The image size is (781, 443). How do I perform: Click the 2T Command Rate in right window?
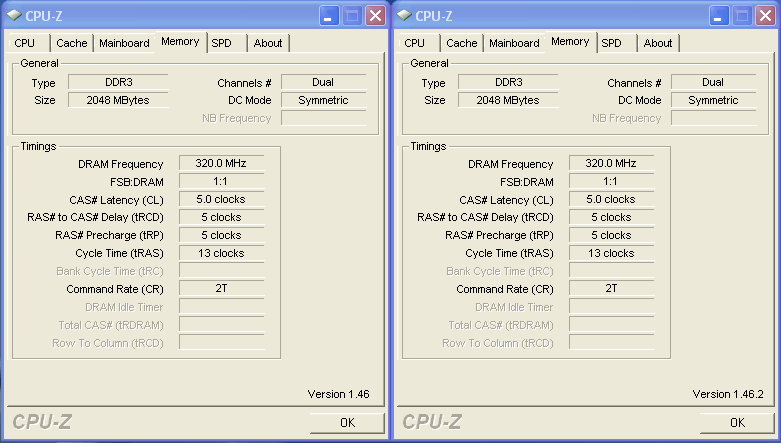(x=611, y=289)
